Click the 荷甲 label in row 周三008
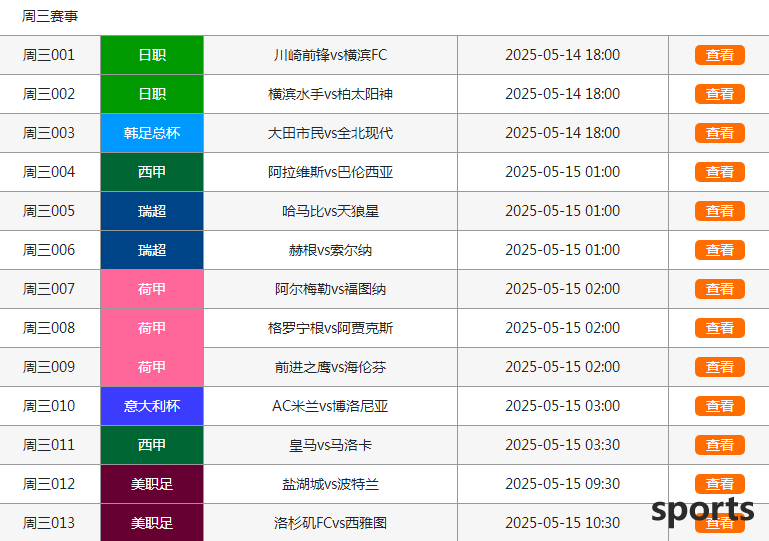The image size is (769, 541). click(152, 328)
